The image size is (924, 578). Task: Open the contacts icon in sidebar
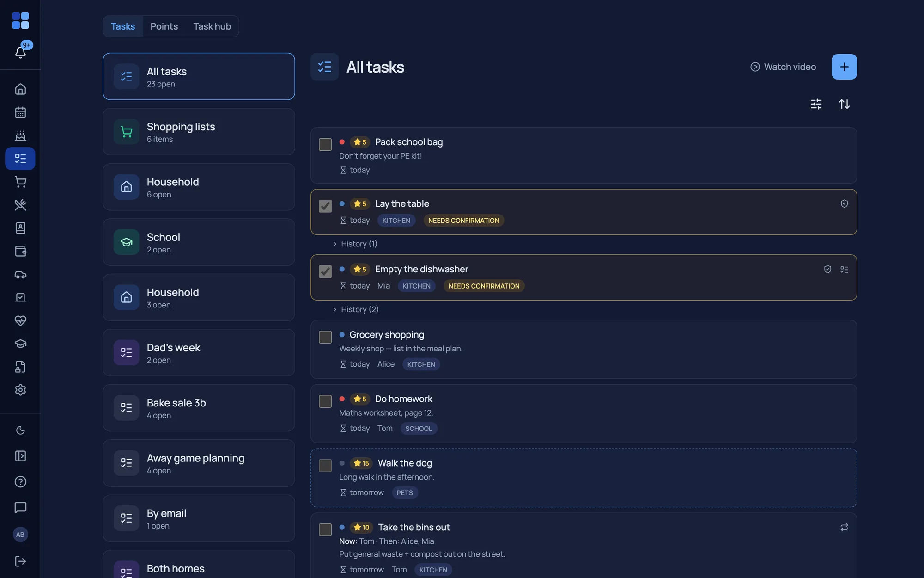pyautogui.click(x=20, y=228)
